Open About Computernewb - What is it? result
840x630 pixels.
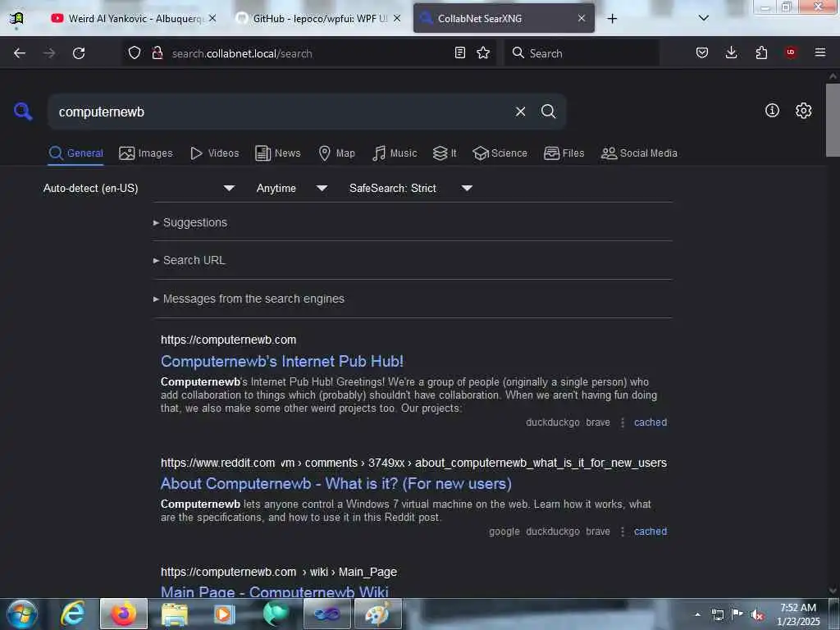click(x=336, y=484)
